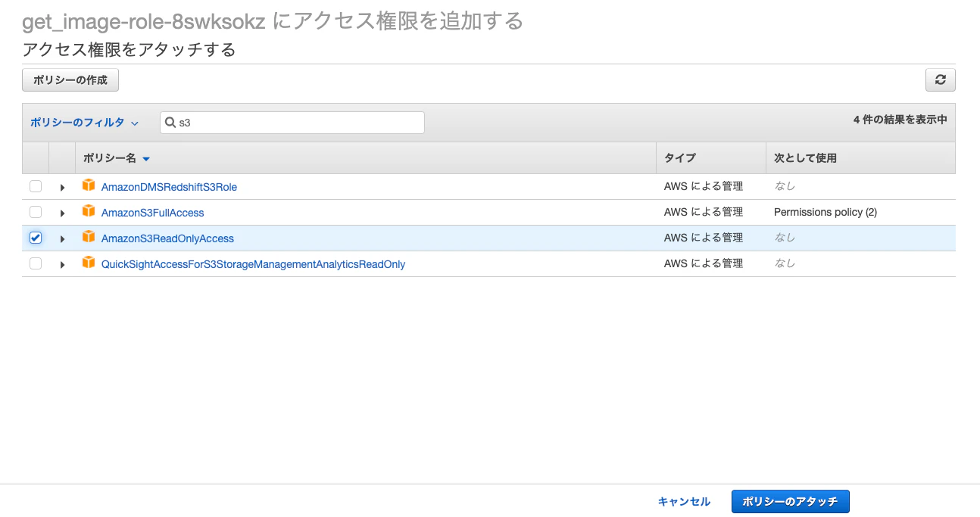The image size is (980, 517).
Task: Click the QuickSightAccessForS3 policy cube icon
Action: (x=89, y=263)
